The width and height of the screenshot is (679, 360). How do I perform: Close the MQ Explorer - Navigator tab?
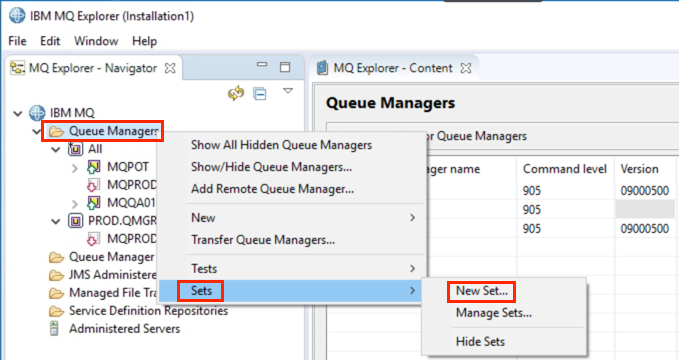170,68
